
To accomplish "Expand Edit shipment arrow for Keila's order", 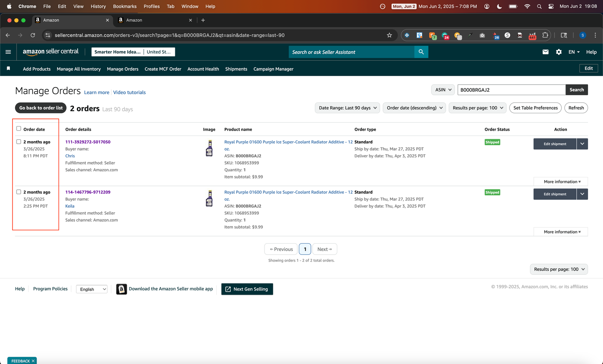I will coord(582,194).
